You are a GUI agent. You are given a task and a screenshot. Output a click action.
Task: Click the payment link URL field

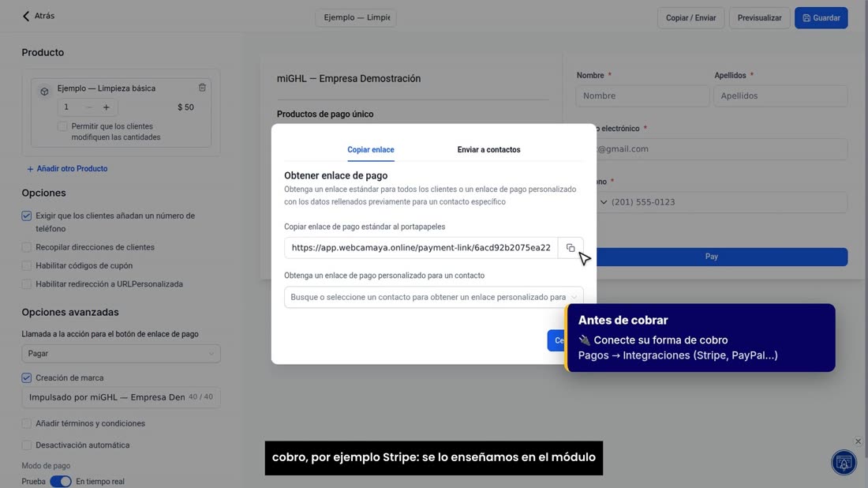(421, 248)
